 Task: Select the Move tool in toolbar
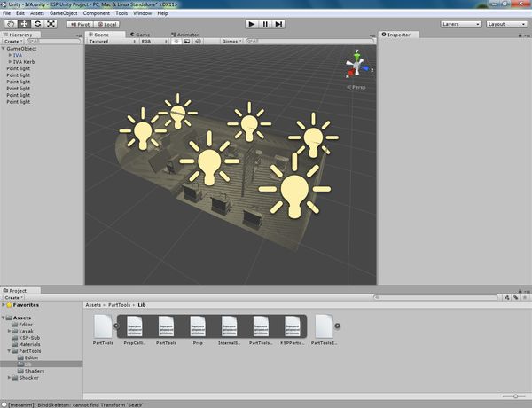click(x=25, y=24)
